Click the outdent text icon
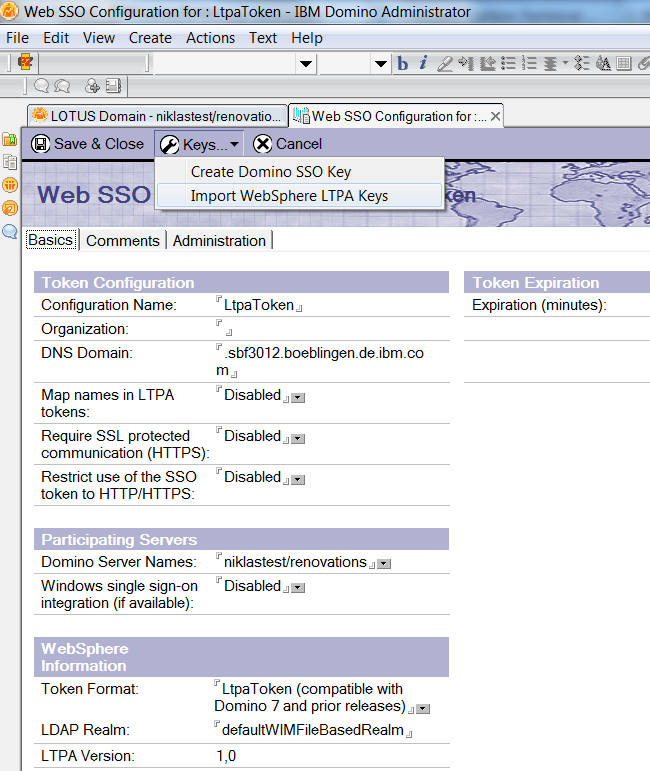This screenshot has height=771, width=650. [x=487, y=63]
